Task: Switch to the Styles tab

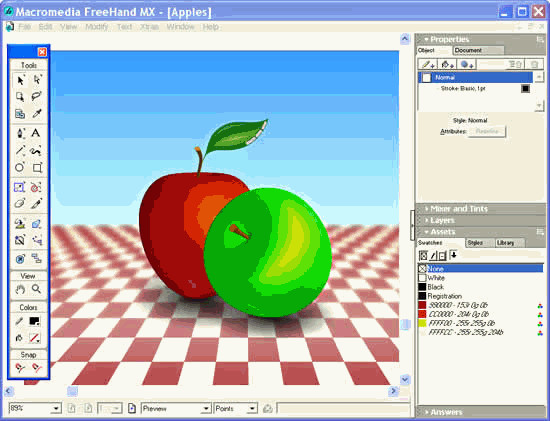Action: 479,243
